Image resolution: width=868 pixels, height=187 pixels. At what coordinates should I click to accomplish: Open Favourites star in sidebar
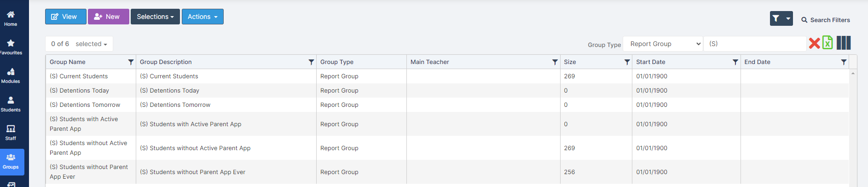(x=11, y=47)
